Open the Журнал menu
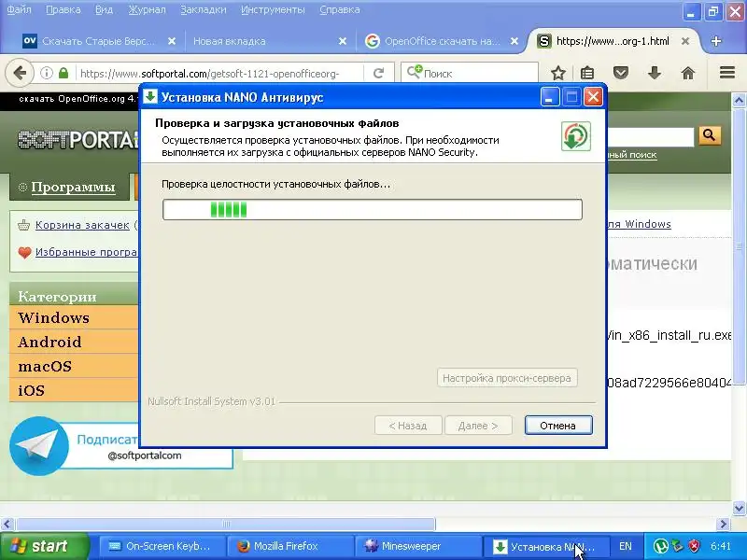 [147, 9]
